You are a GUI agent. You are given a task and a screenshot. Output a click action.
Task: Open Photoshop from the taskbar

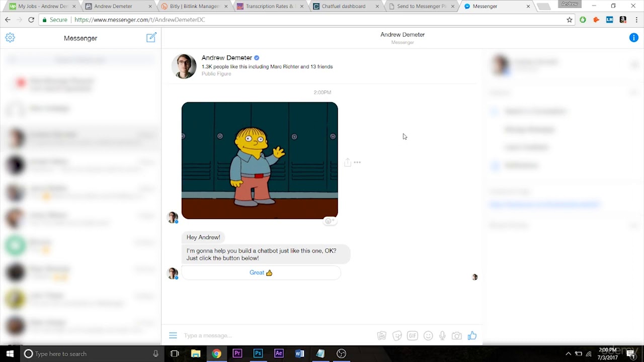pyautogui.click(x=258, y=353)
